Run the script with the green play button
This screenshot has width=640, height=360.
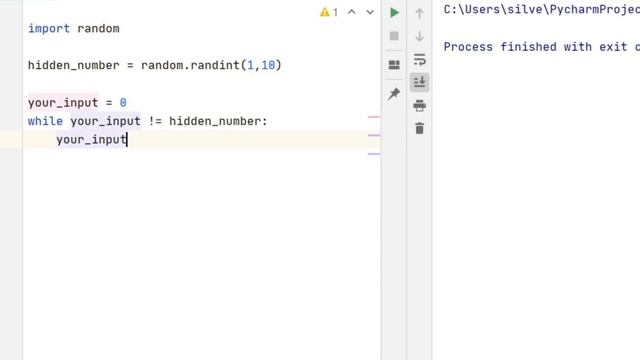coord(394,13)
